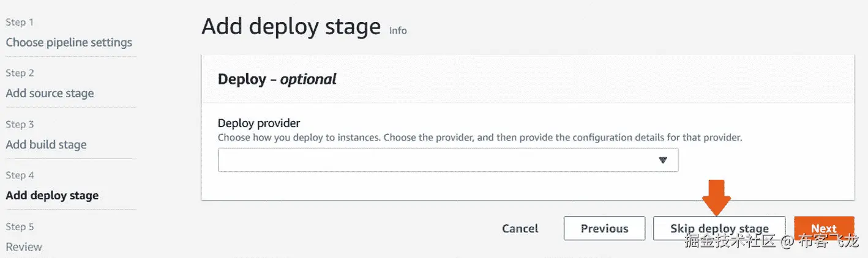Image resolution: width=868 pixels, height=258 pixels.
Task: Jump to Add build stage step
Action: (46, 145)
